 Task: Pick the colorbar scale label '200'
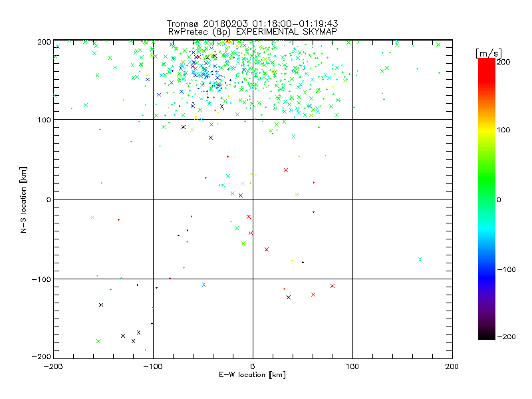pos(503,62)
